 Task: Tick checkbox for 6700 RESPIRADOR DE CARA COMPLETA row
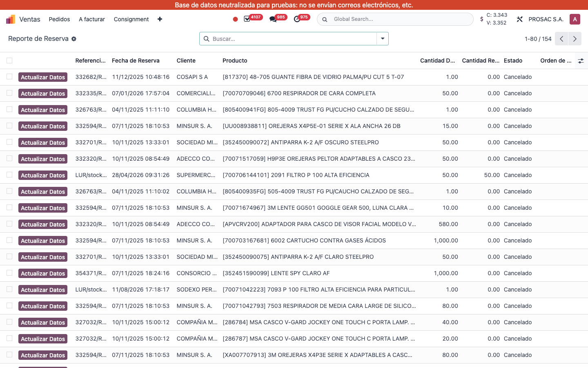pos(9,93)
